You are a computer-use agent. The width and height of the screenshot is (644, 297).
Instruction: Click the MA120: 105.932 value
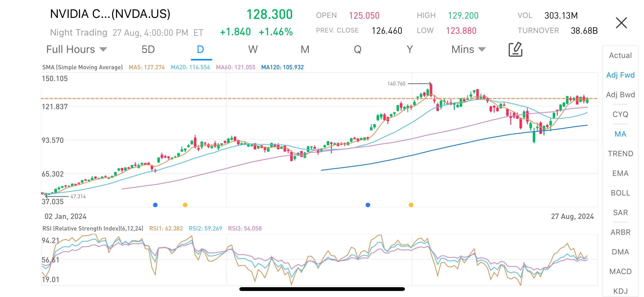282,67
